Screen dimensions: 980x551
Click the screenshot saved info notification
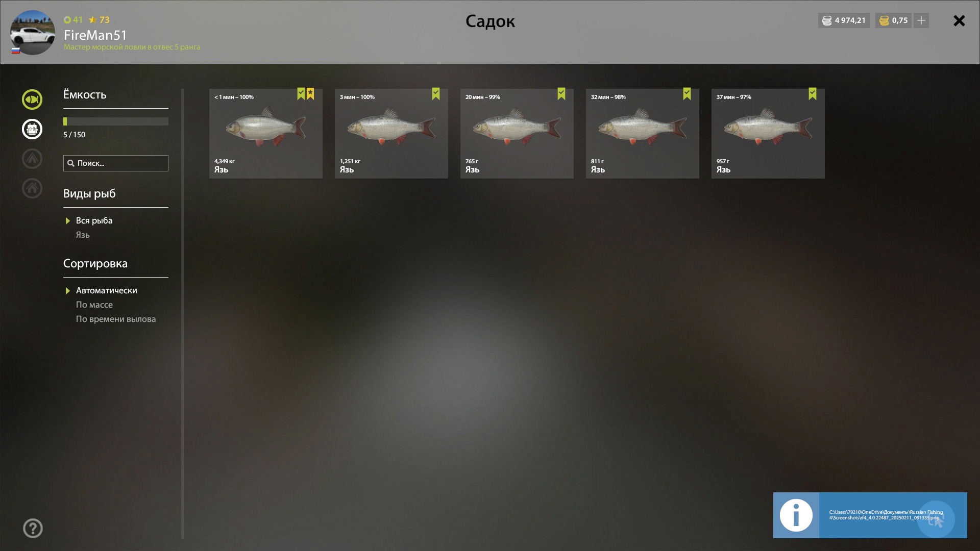[x=870, y=515]
